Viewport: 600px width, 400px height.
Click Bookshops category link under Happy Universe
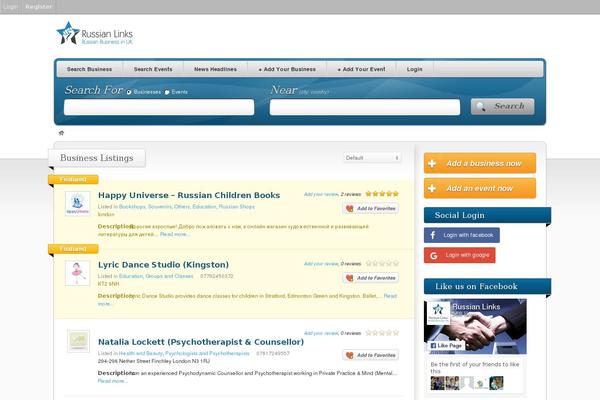[132, 207]
